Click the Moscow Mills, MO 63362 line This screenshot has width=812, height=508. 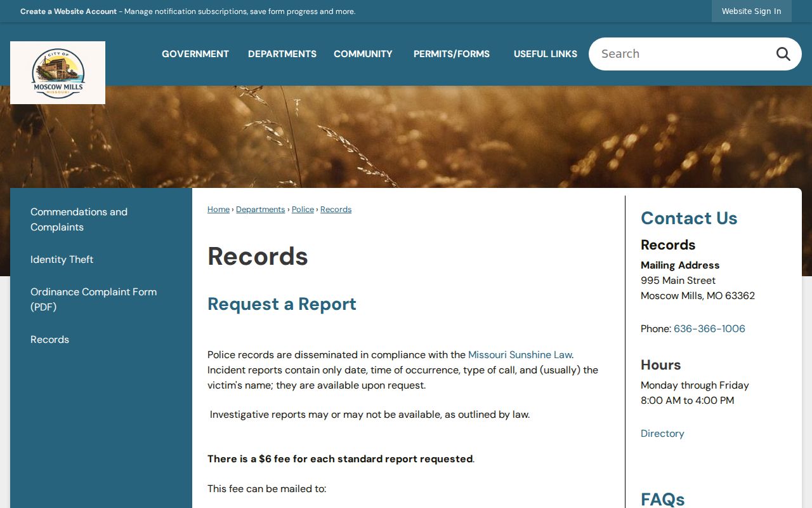(698, 296)
